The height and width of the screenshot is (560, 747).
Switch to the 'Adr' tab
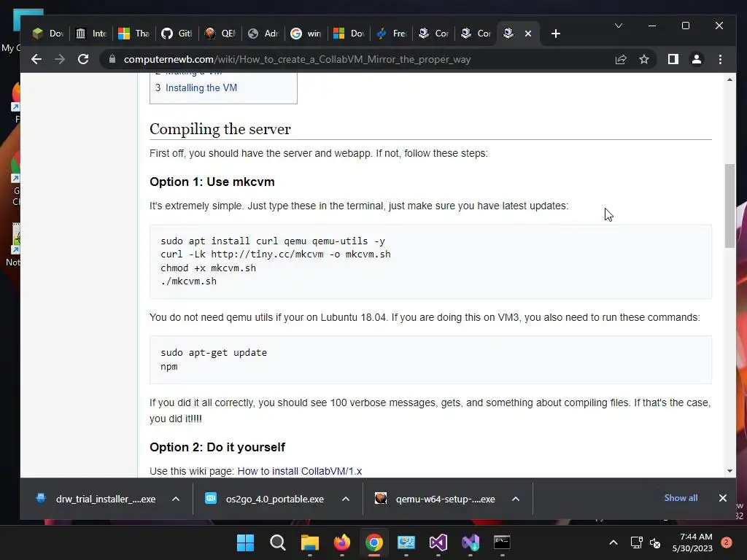(x=263, y=34)
